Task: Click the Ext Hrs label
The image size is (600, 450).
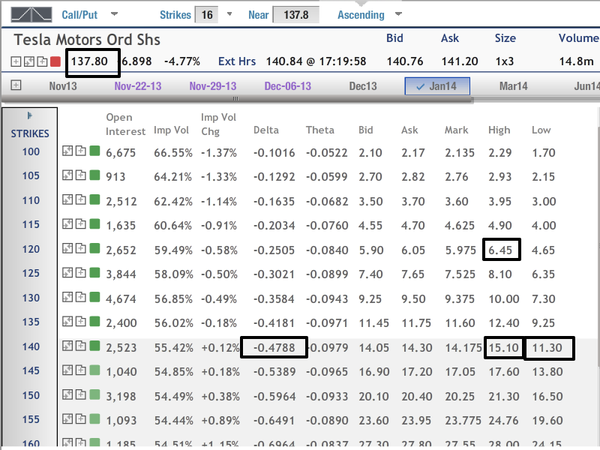Action: (237, 62)
